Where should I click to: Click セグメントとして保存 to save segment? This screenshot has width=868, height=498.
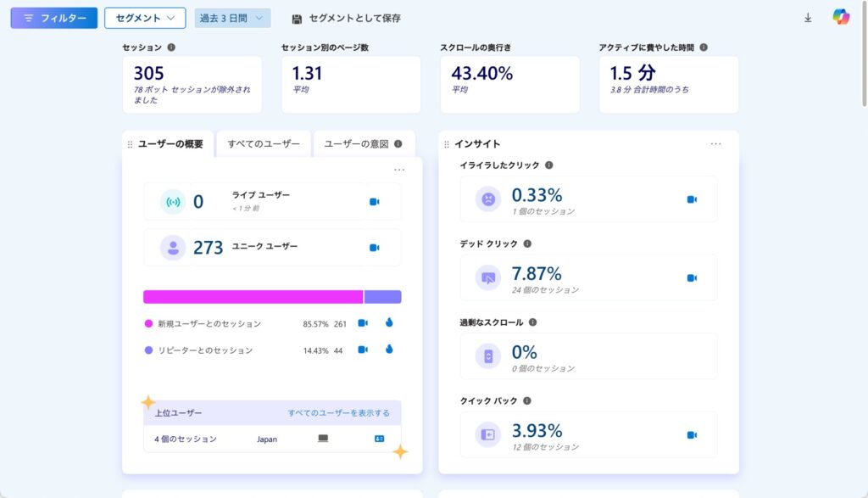[x=346, y=18]
